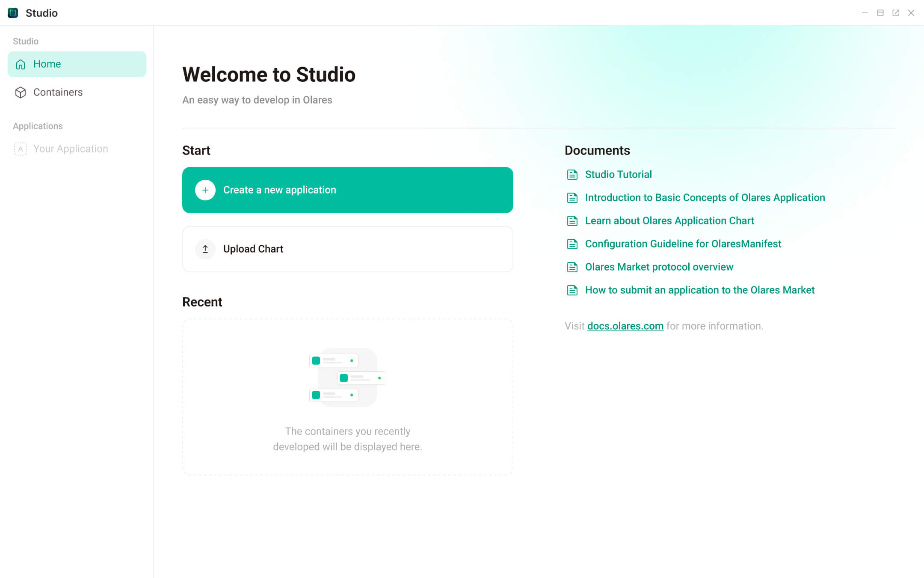Image resolution: width=924 pixels, height=578 pixels.
Task: Open the Studio Tutorial link
Action: [x=619, y=175]
